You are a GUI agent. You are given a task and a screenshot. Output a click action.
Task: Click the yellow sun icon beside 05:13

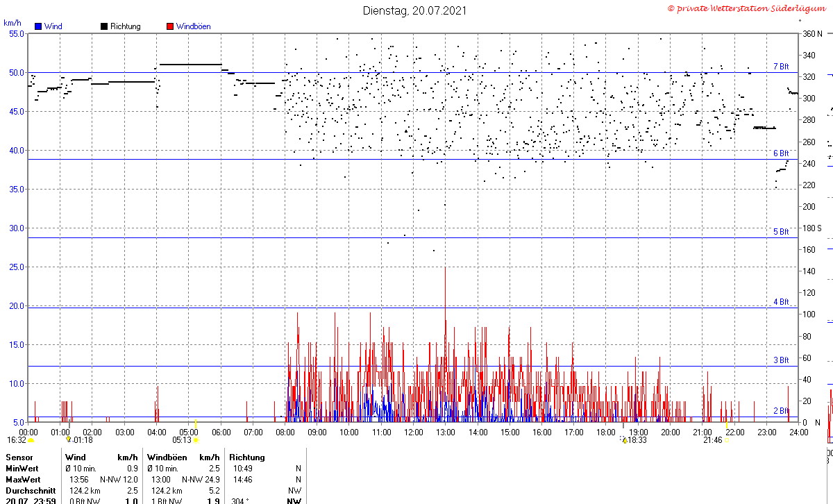coord(196,440)
